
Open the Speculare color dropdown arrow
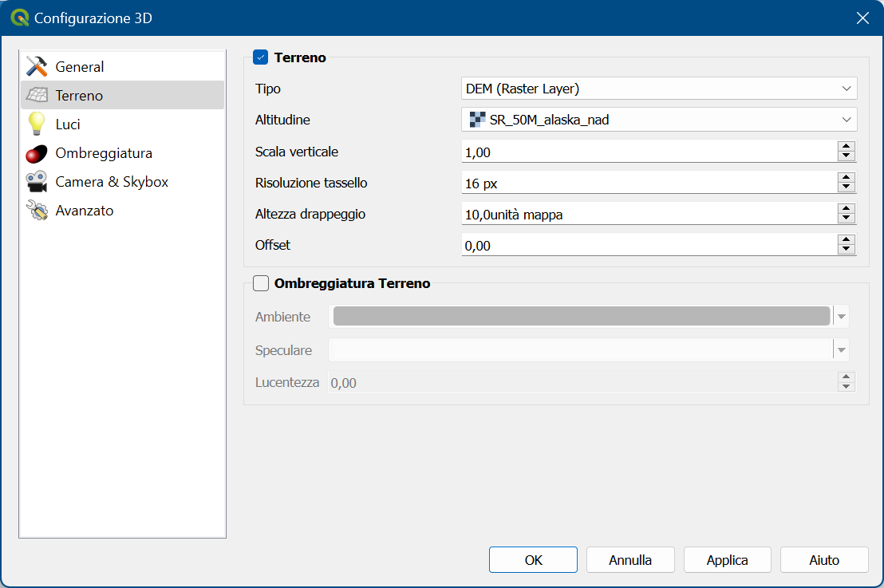point(841,350)
